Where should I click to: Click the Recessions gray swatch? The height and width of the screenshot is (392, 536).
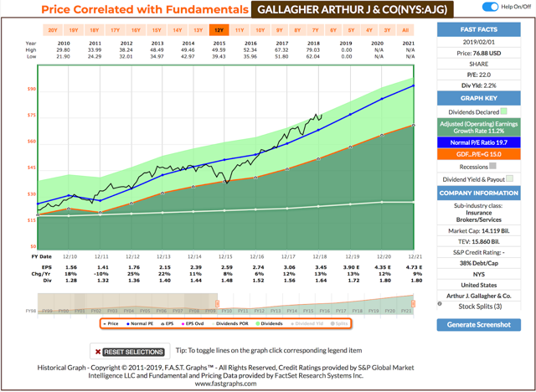coord(492,166)
